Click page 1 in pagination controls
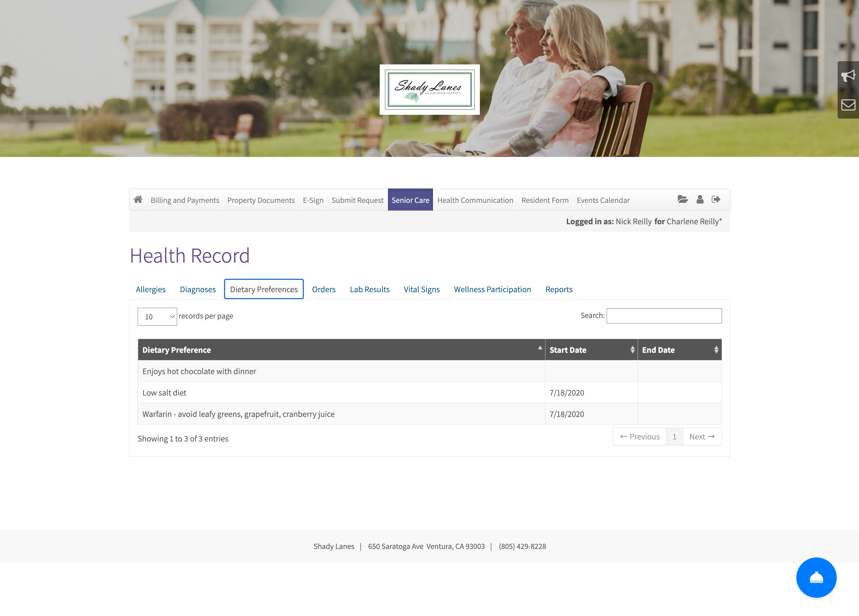This screenshot has width=859, height=616. (674, 436)
